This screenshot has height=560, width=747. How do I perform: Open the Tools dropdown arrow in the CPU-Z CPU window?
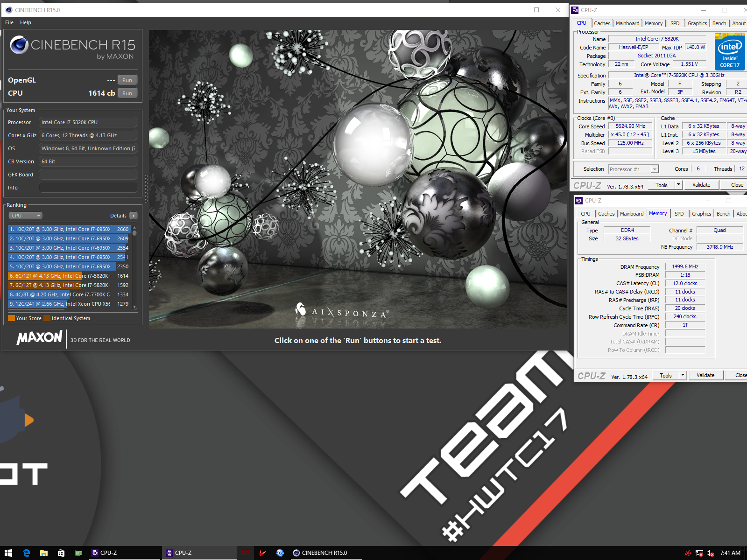click(x=678, y=185)
